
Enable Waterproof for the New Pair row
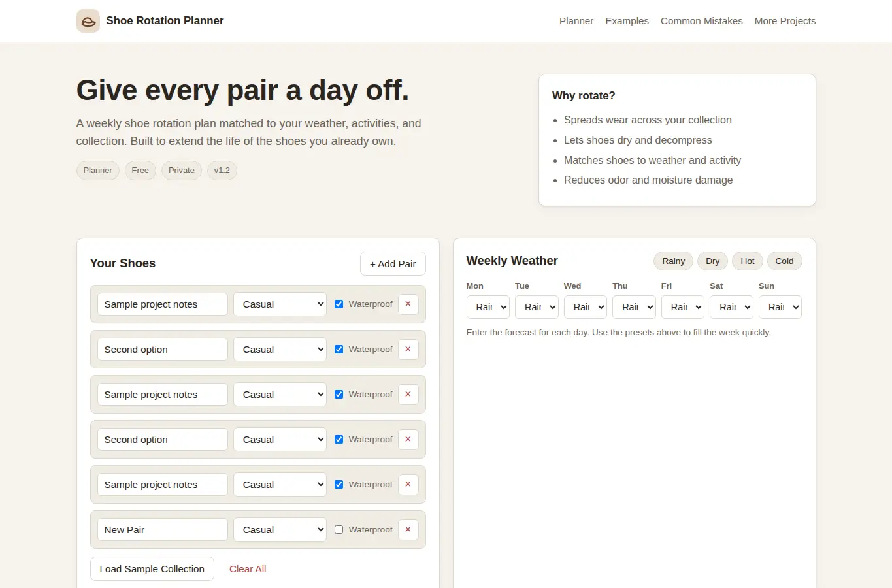[339, 529]
